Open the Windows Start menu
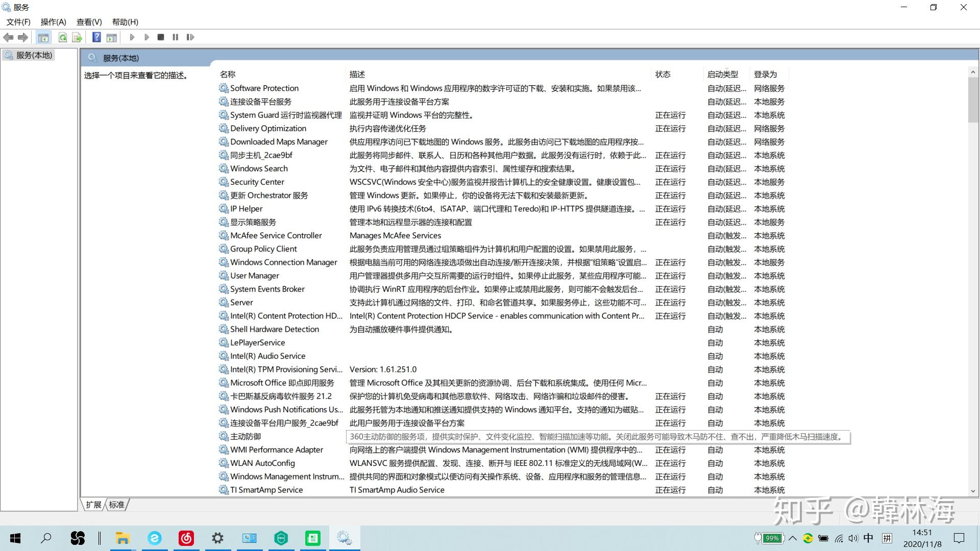 point(15,538)
